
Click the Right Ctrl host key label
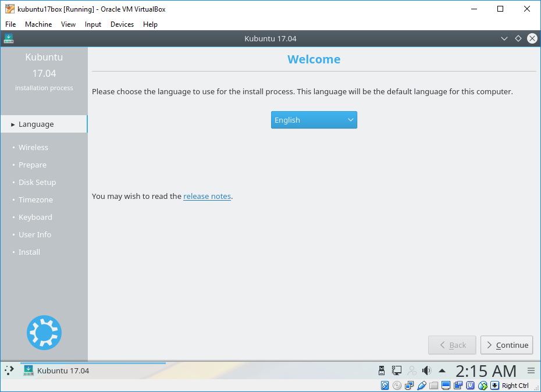point(515,386)
